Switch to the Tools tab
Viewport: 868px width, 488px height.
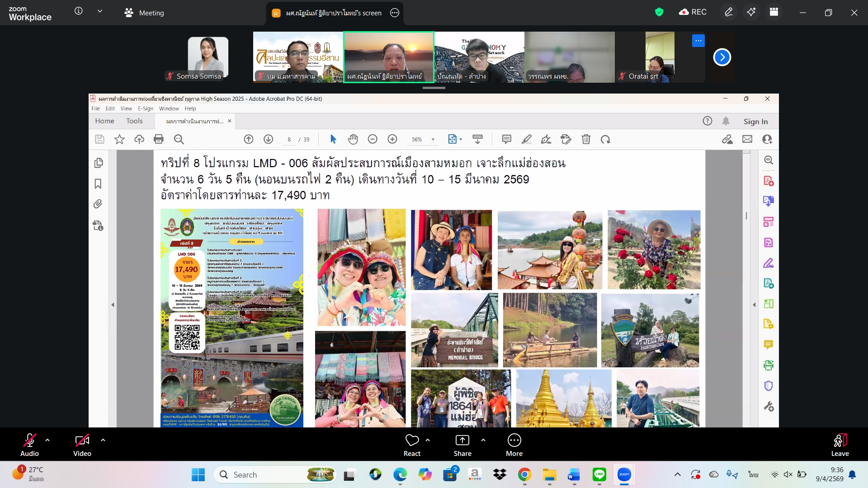(134, 121)
